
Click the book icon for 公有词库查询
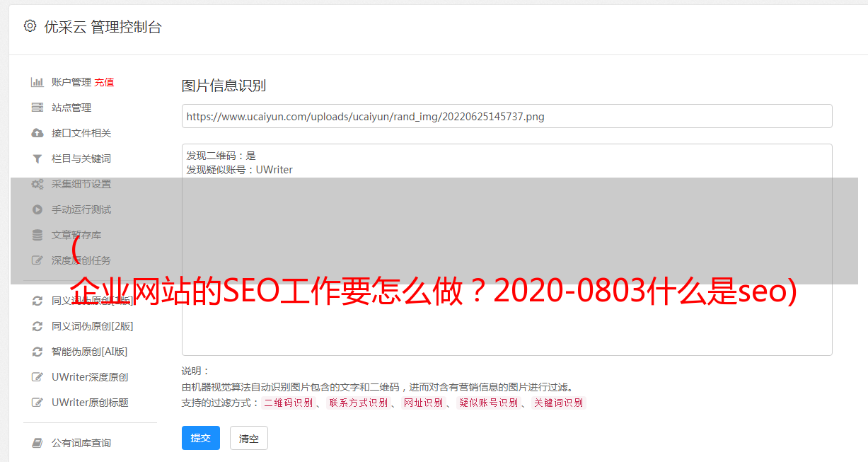37,443
